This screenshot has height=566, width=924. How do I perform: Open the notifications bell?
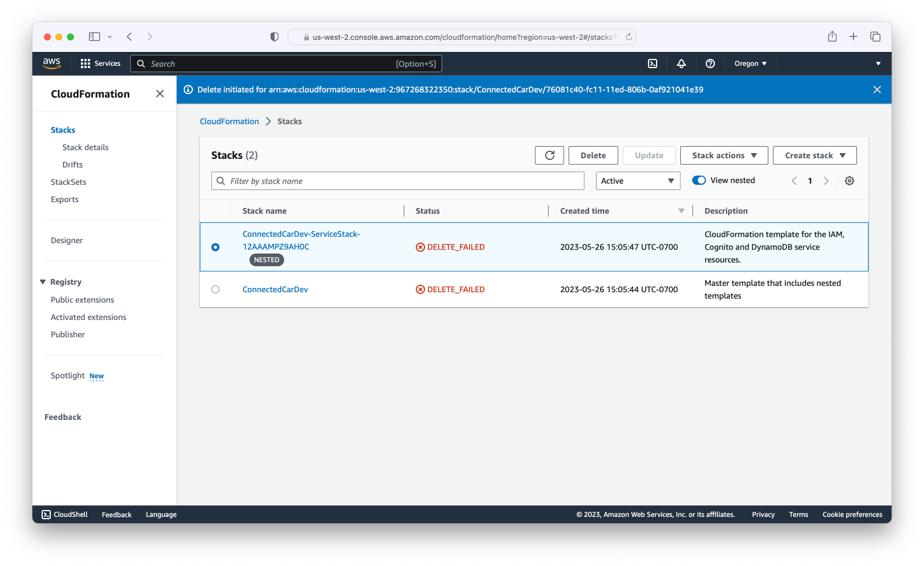tap(681, 64)
